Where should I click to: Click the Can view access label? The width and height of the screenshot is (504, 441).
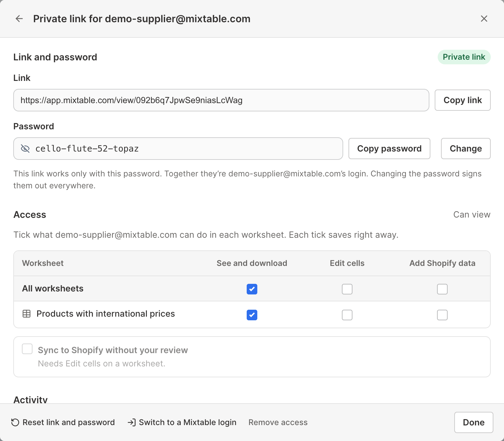(x=472, y=215)
